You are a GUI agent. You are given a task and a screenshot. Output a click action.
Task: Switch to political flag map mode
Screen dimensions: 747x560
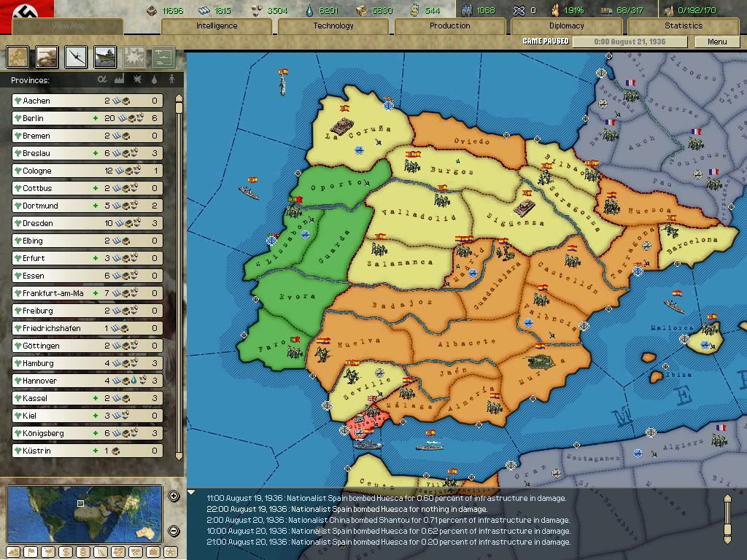pyautogui.click(x=31, y=552)
